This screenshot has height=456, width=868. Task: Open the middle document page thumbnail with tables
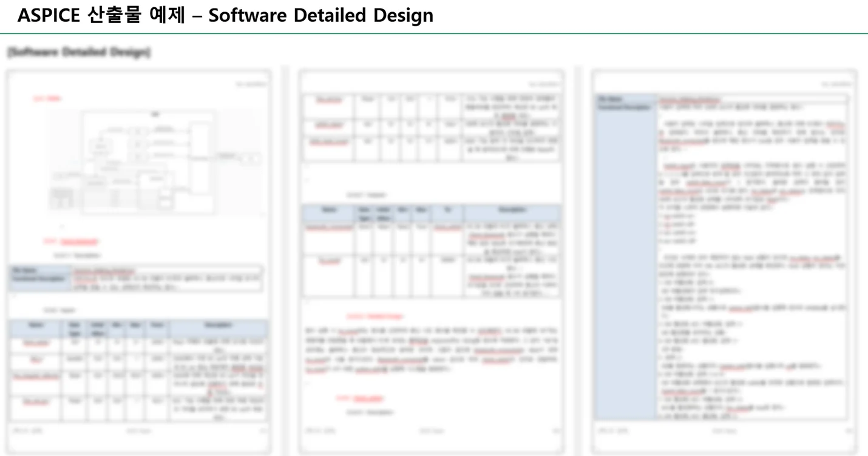[x=432, y=261]
